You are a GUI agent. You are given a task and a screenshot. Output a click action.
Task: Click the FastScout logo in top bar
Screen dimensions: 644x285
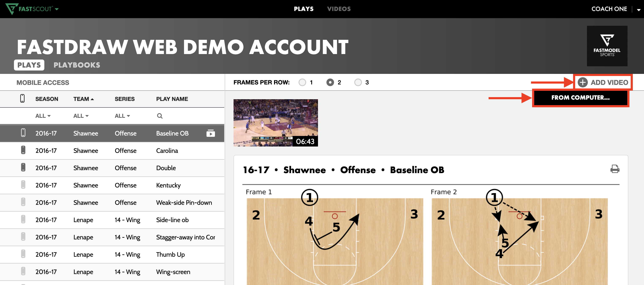tap(31, 9)
